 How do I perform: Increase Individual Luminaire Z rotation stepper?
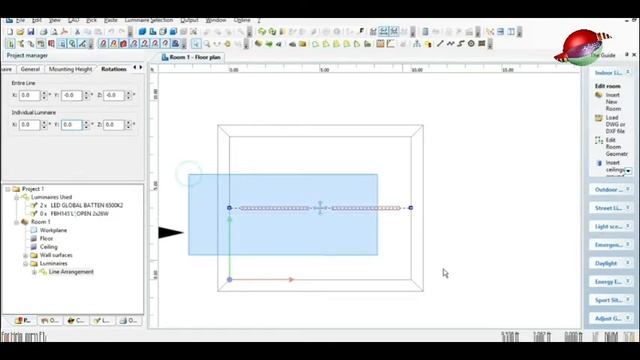point(128,122)
